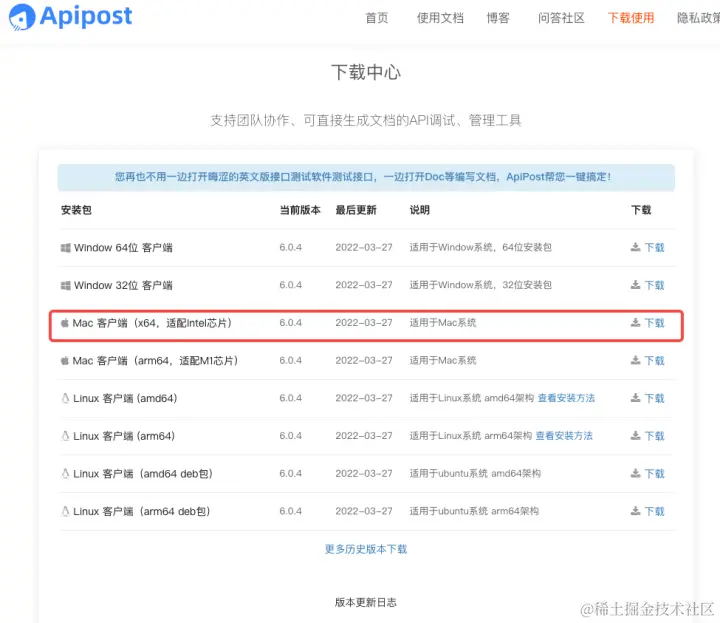This screenshot has height=623, width=720.
Task: Click download icon for Linux arm64 deb包
Action: click(x=636, y=511)
